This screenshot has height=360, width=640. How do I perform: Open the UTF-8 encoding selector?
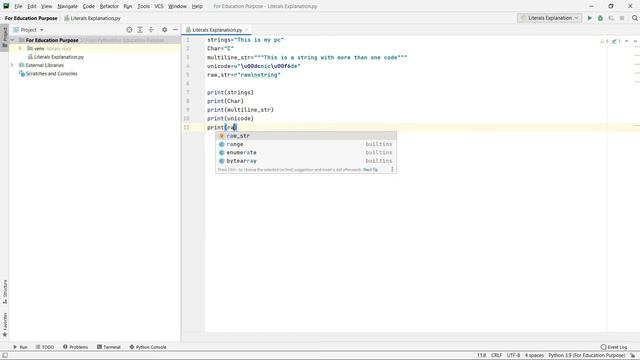[x=513, y=356]
